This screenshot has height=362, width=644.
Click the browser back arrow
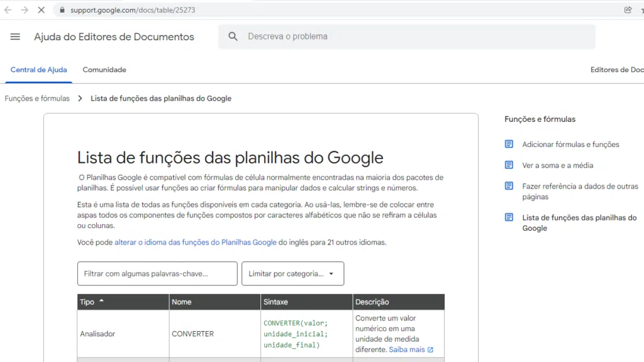(x=6, y=9)
